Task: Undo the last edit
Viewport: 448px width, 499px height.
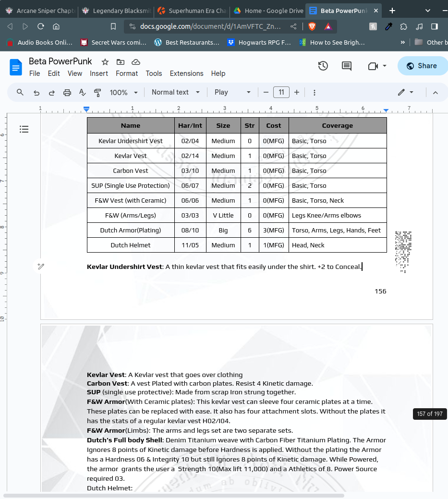Action: [36, 93]
